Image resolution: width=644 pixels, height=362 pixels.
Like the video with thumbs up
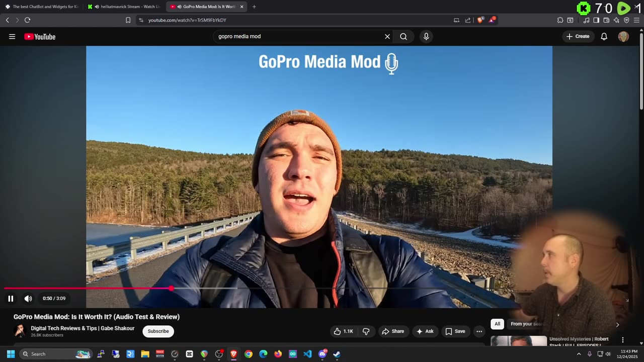coord(343,331)
